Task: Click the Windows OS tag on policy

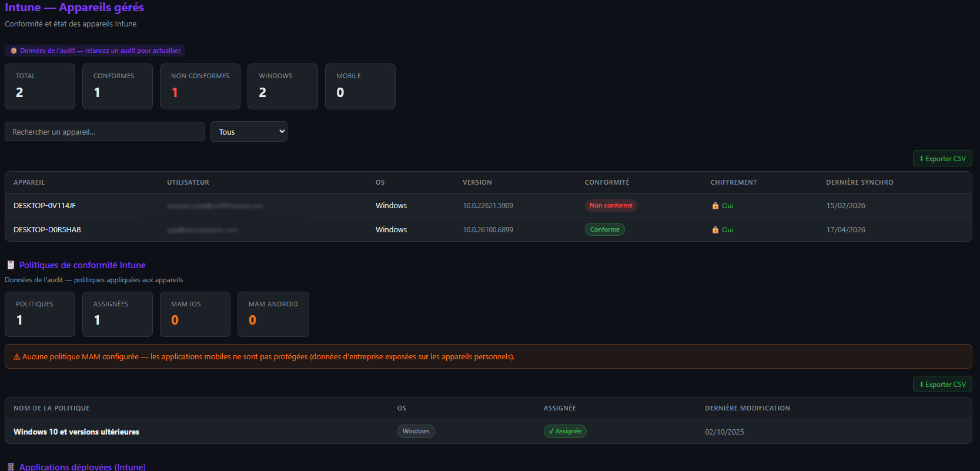Action: (416, 432)
